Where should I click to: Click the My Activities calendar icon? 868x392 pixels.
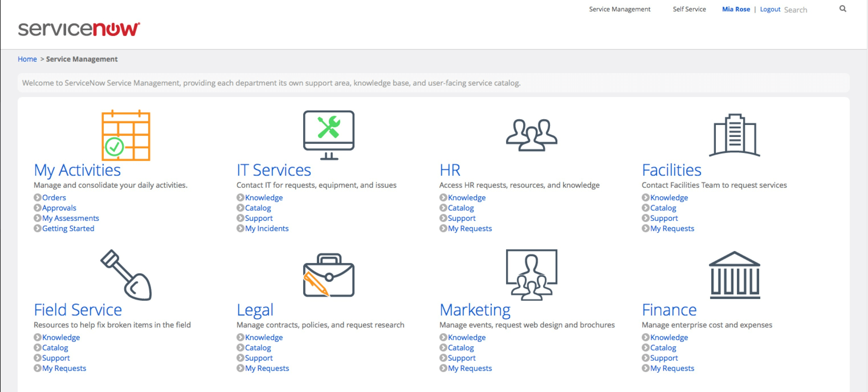click(126, 135)
